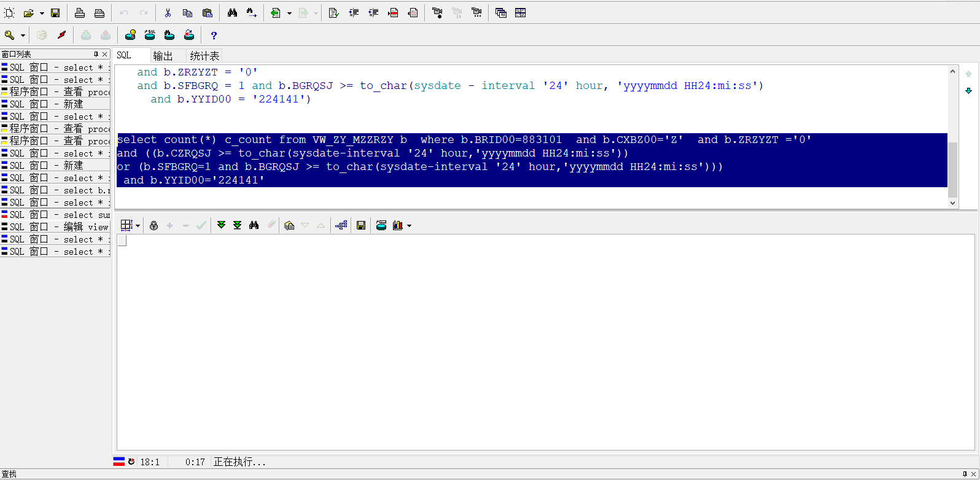
Task: Close the 窗口列表 panel
Action: click(x=105, y=55)
